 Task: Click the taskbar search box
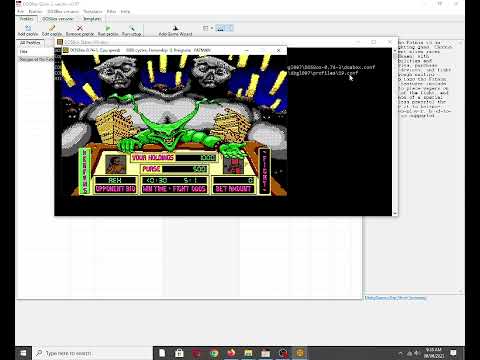pos(92,353)
